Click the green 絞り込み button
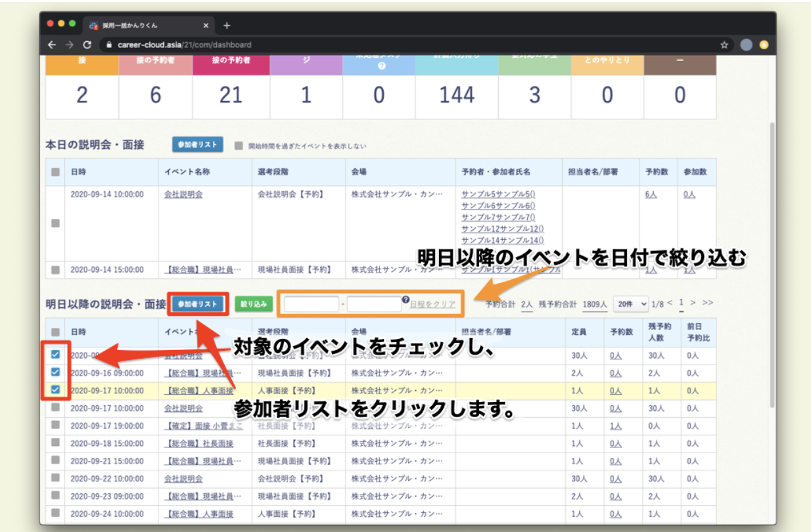Screen dimensions: 811x532 254,303
